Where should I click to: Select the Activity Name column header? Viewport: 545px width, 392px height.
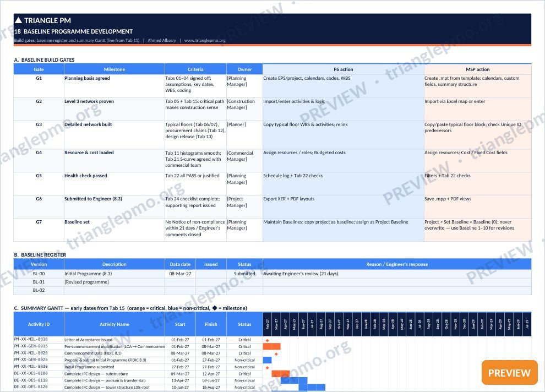coord(115,324)
